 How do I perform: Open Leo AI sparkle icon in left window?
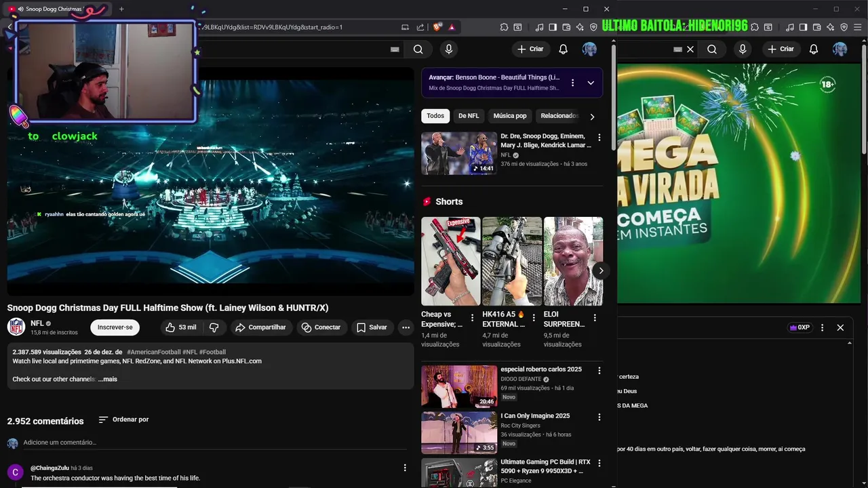click(x=580, y=27)
